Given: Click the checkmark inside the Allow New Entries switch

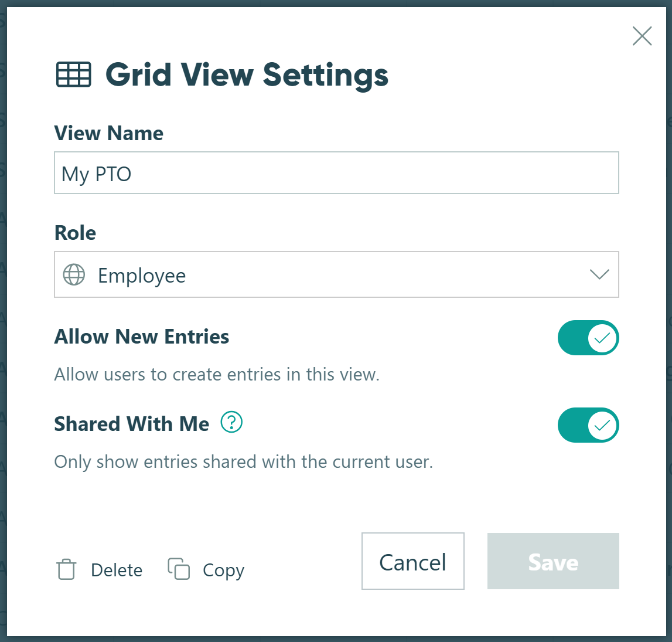Looking at the screenshot, I should click(x=601, y=338).
